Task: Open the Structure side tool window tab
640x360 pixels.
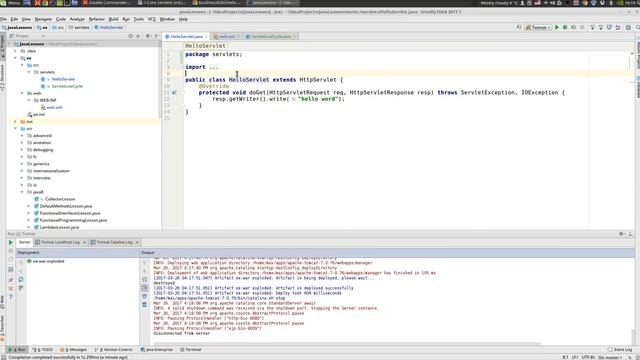Action: (x=2, y=77)
